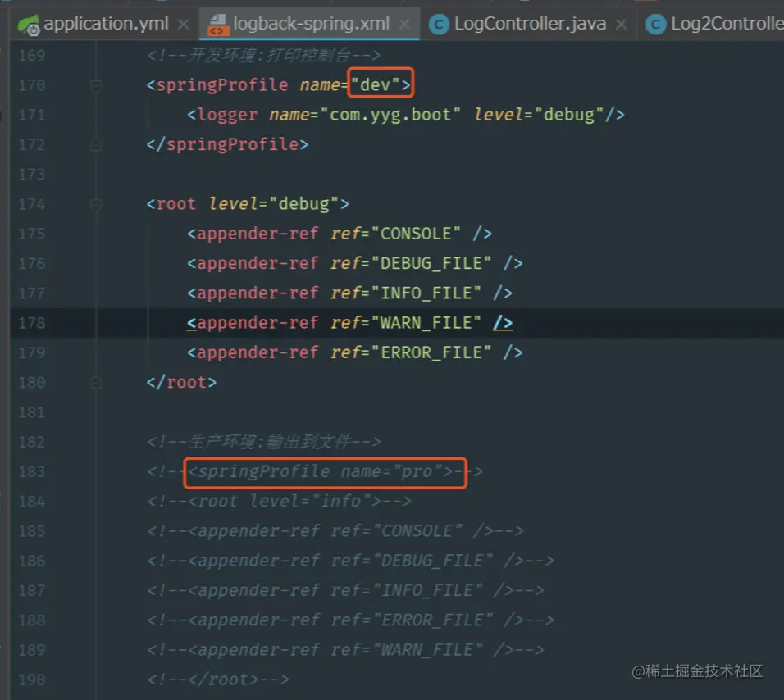Click the XML file icon on logback-spring.xml
The height and width of the screenshot is (700, 784).
point(218,25)
